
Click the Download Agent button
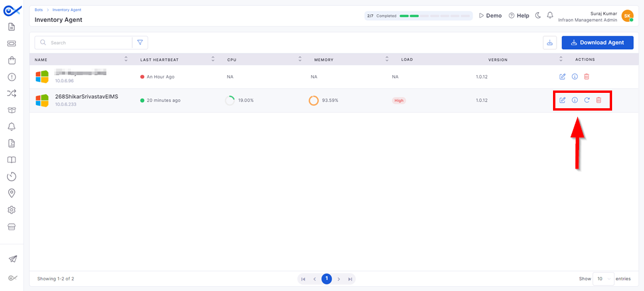[x=597, y=43]
